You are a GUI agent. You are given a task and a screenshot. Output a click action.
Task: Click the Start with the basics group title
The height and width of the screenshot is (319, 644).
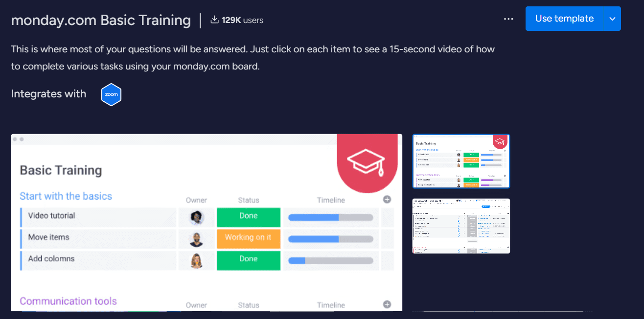66,196
